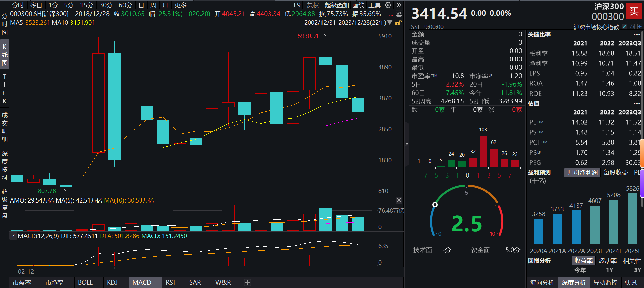Open chart settings gear icon

(x=388, y=5)
